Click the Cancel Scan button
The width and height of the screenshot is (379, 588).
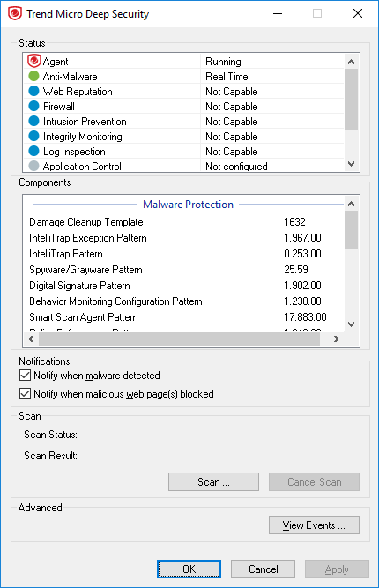click(x=314, y=482)
